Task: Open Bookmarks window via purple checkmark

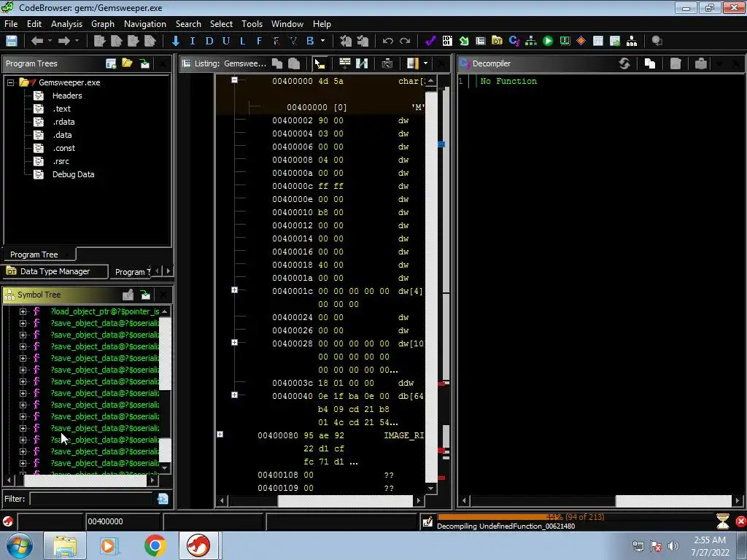Action: (430, 41)
